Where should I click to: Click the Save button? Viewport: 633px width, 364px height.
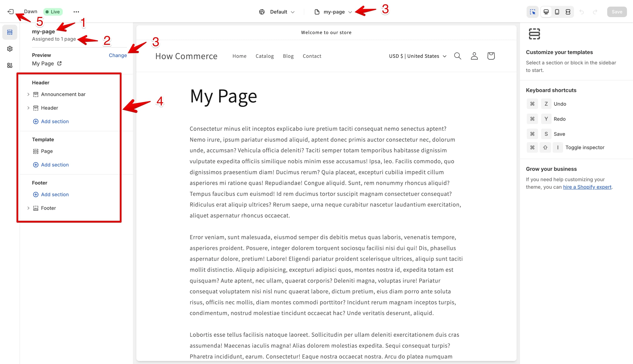click(x=617, y=12)
